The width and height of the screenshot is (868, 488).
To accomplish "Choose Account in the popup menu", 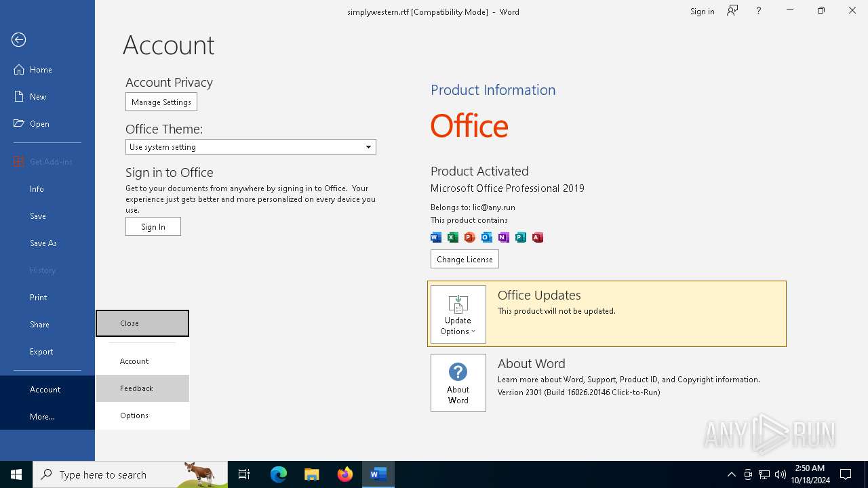I will pyautogui.click(x=142, y=361).
